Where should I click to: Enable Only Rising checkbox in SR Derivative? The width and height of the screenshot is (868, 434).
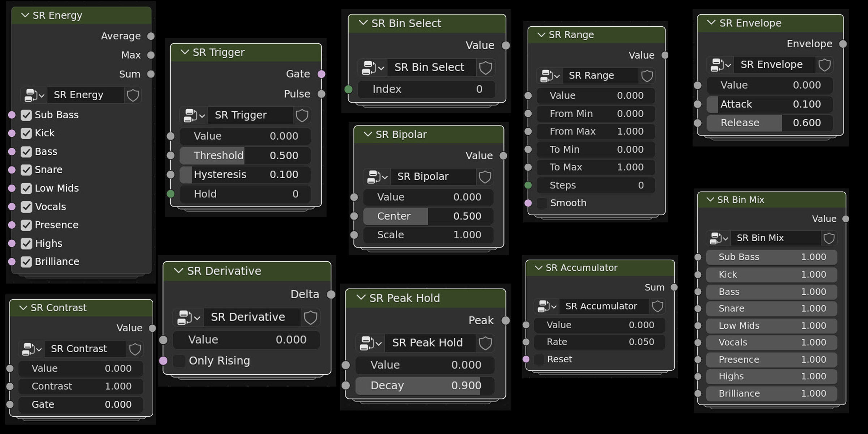click(x=179, y=361)
